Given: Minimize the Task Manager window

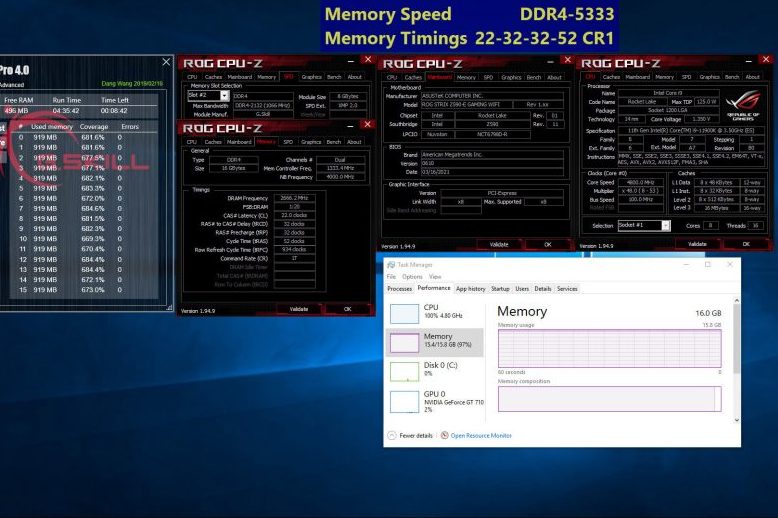Looking at the screenshot, I should point(686,264).
